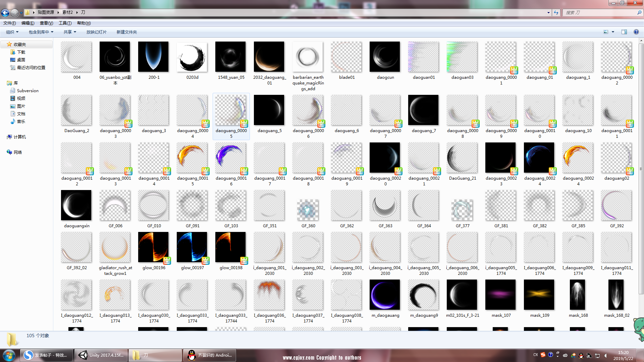The width and height of the screenshot is (644, 362).
Task: Select Subversion library in navigation pane
Action: 28,90
